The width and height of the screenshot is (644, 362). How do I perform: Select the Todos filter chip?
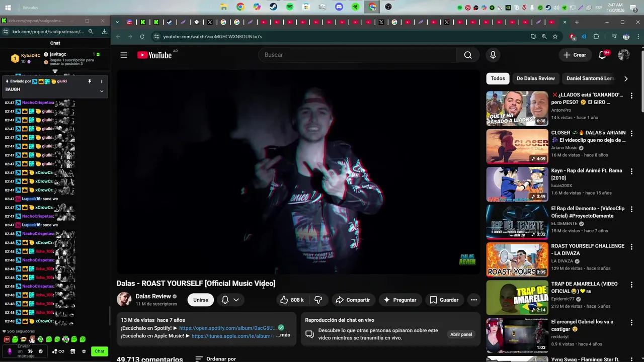pos(498,78)
